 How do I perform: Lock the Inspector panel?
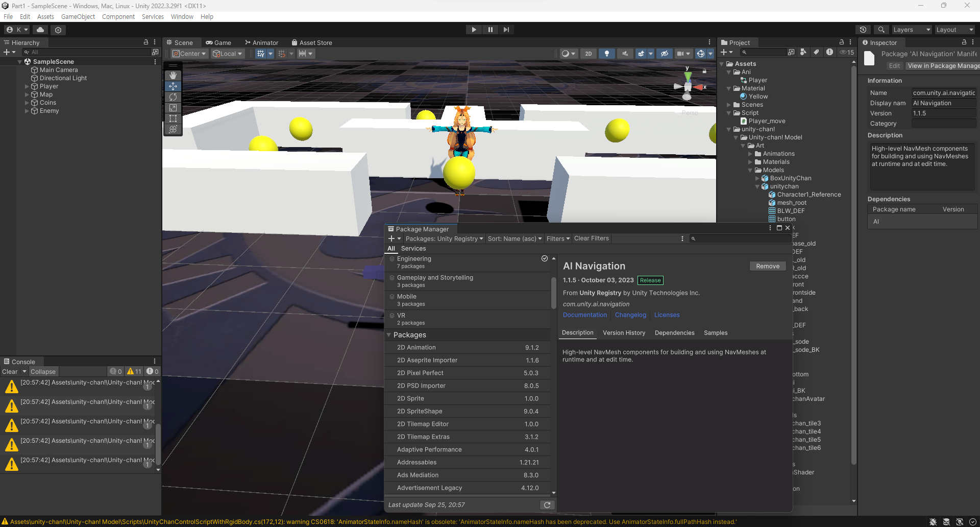point(964,42)
